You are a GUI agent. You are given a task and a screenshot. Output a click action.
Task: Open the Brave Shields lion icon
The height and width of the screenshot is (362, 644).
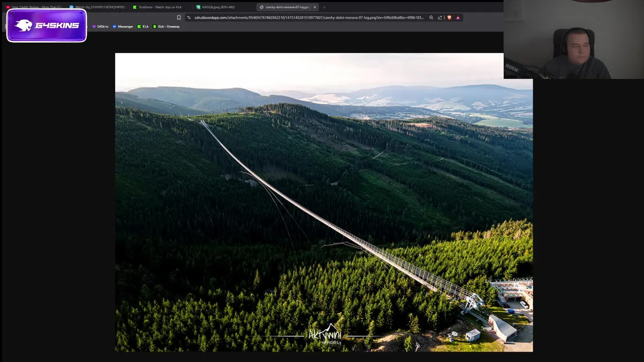[449, 18]
